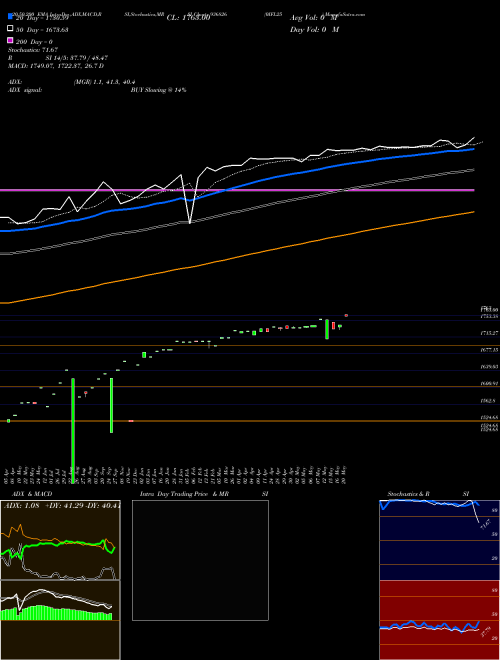Viewport: 500px width, 660px height.
Task: Open the red RSI chart panel
Action: coord(439,620)
